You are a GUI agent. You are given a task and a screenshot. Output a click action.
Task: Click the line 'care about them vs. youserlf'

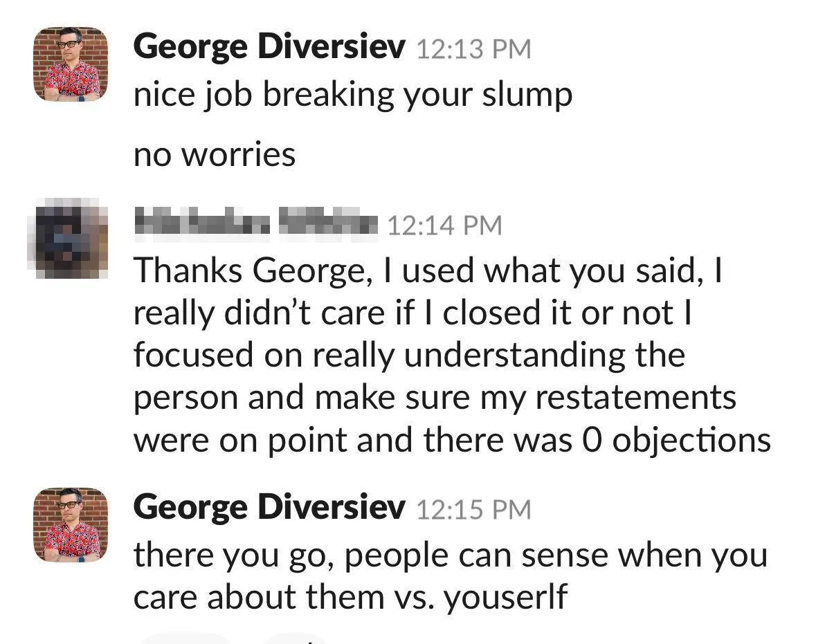(x=350, y=597)
